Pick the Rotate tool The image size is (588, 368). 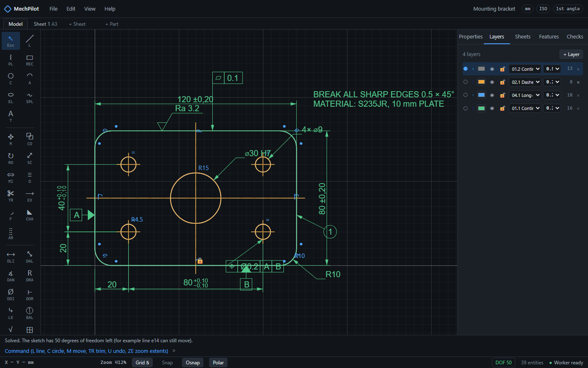[x=11, y=158]
